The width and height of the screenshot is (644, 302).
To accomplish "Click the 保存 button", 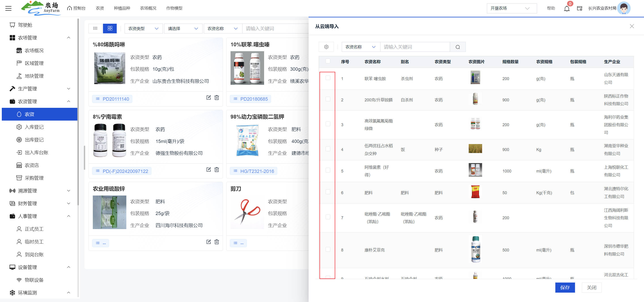I will 565,287.
